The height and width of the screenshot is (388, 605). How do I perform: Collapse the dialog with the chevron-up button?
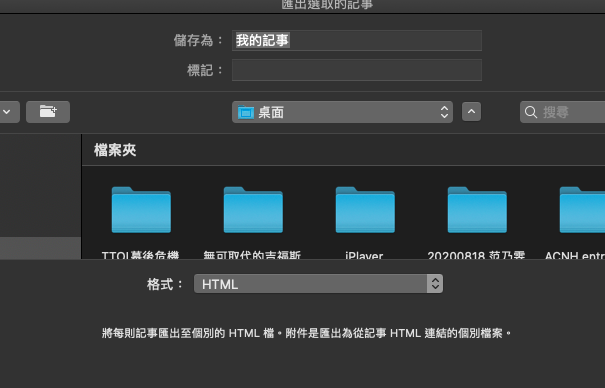[471, 112]
